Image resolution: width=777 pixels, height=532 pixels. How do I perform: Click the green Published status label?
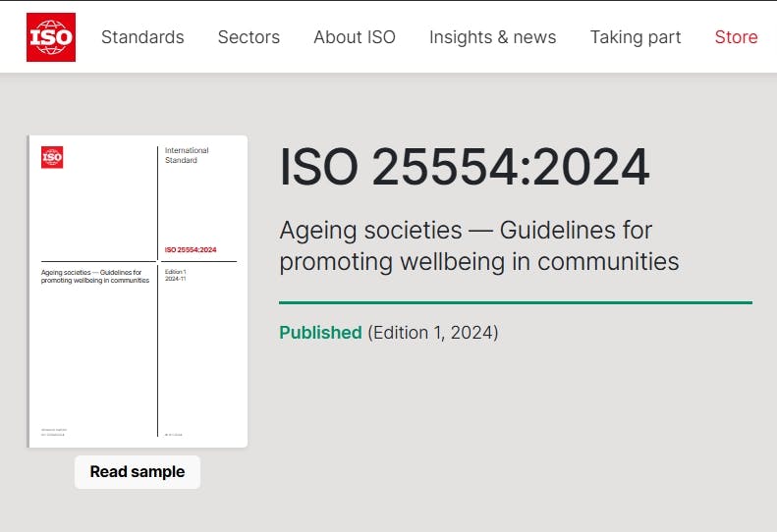pos(320,333)
